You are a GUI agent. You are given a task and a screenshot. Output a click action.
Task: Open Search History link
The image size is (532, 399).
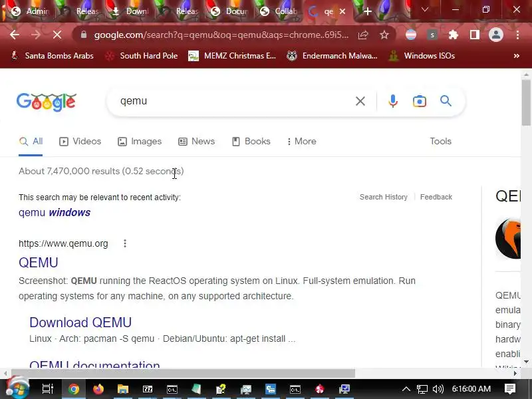tap(384, 197)
